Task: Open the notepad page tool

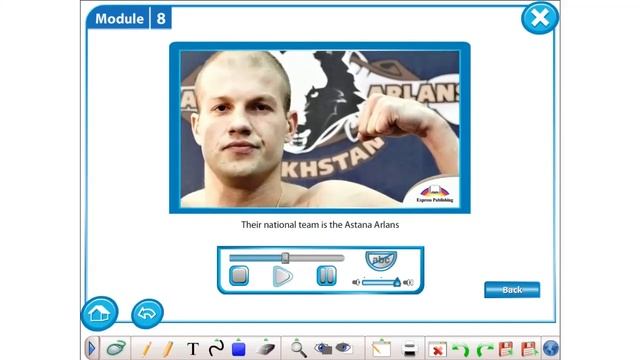Action: click(x=381, y=349)
